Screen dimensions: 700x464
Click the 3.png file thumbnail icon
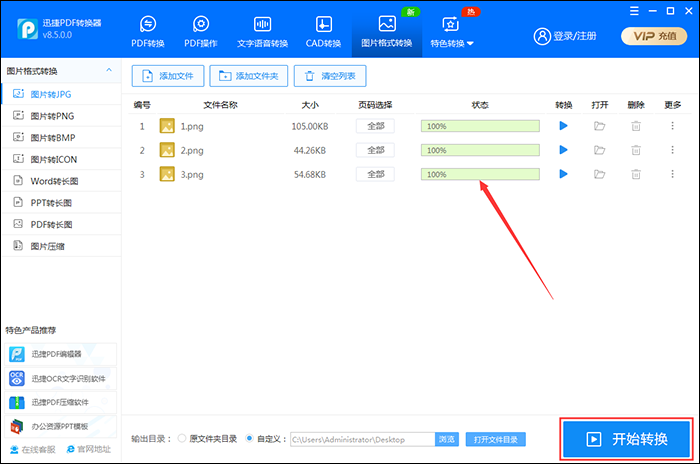167,174
